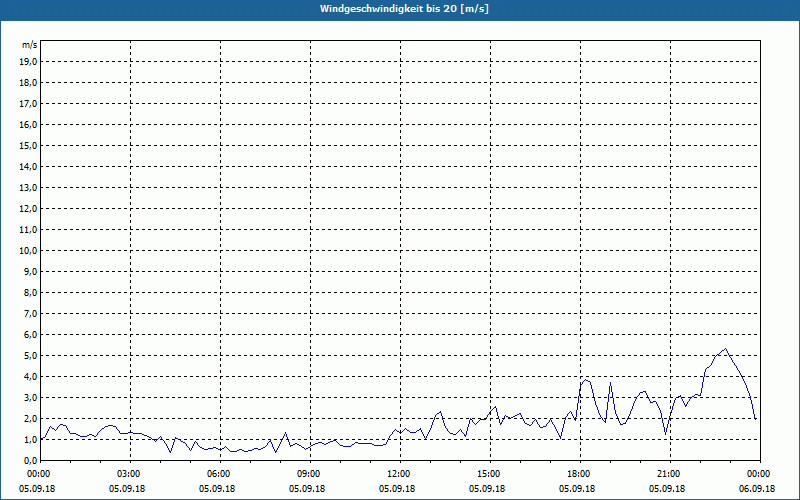Click the '09:00' x-axis time label

pos(310,474)
